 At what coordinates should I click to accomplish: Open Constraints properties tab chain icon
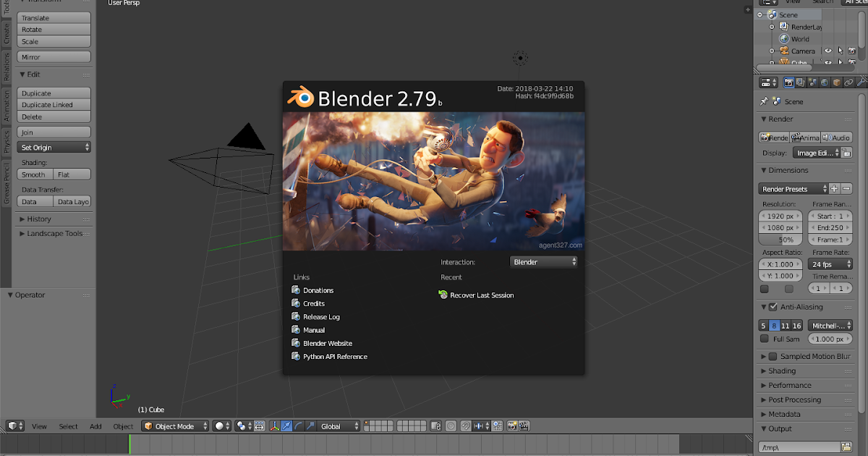point(848,83)
